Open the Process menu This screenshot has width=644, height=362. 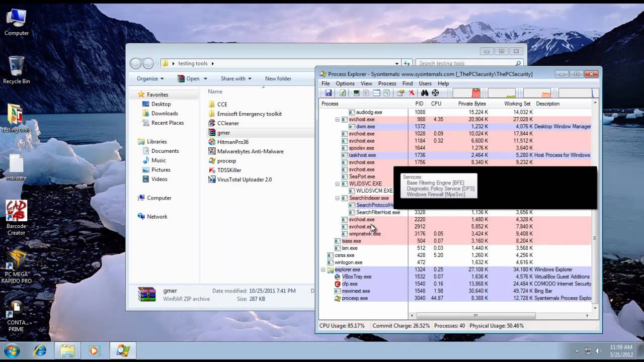point(387,83)
